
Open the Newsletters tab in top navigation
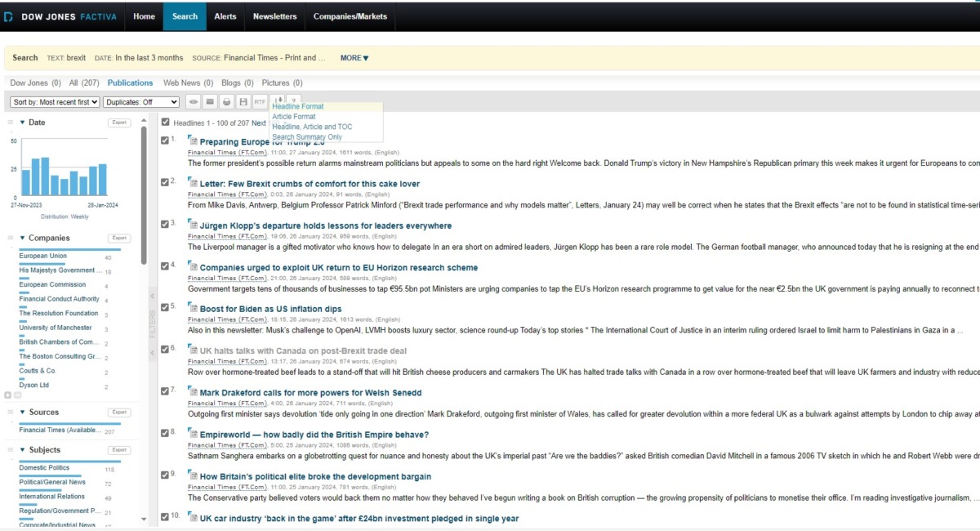(x=275, y=16)
